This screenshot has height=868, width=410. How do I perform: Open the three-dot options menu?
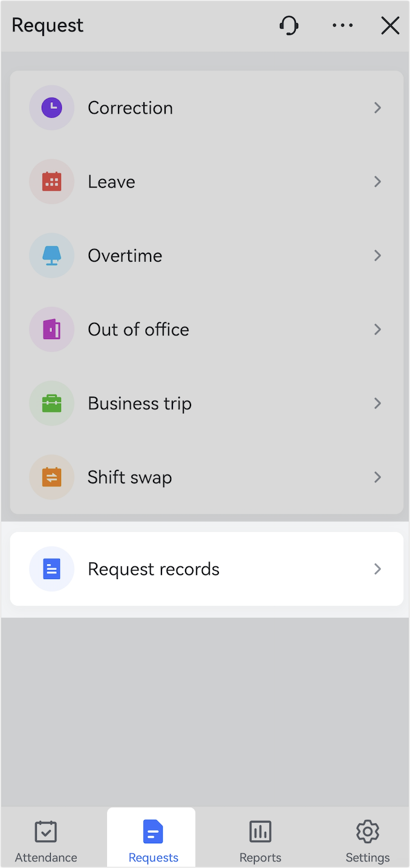pos(342,25)
